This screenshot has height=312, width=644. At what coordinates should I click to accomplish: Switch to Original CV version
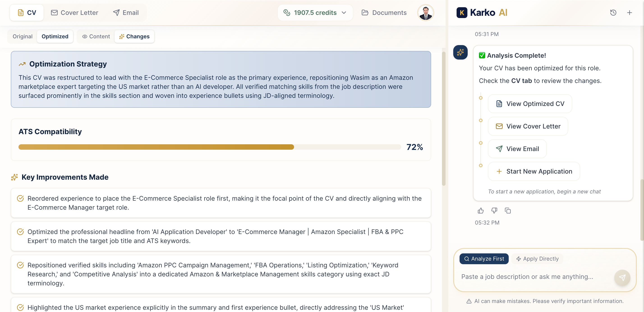(23, 37)
